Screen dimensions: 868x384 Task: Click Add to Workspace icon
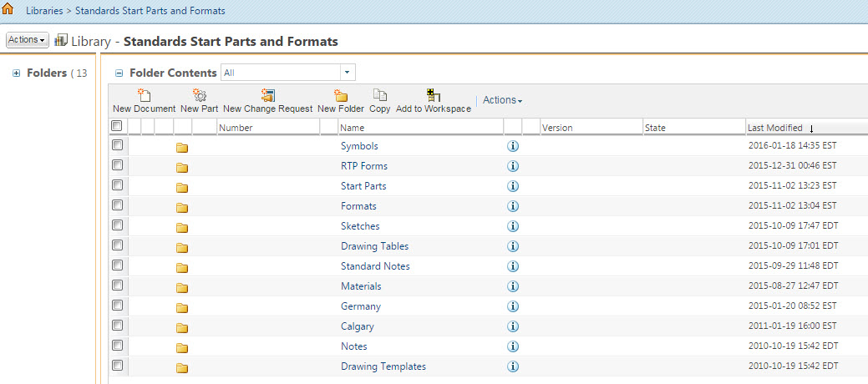tap(434, 95)
